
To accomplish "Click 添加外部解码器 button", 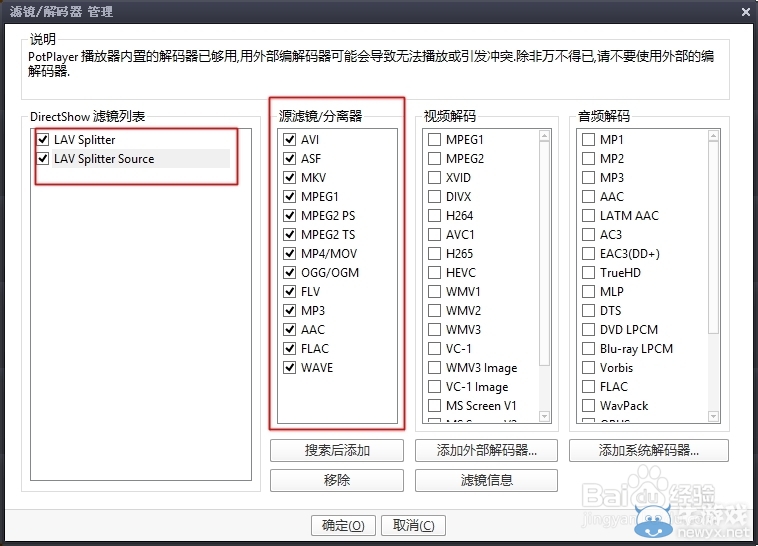I will [486, 450].
